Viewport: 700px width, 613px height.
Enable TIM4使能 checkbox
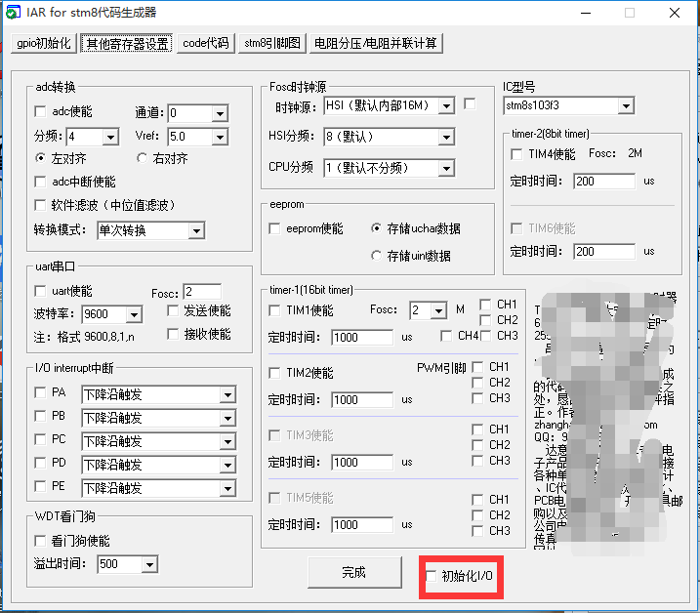[x=516, y=154]
